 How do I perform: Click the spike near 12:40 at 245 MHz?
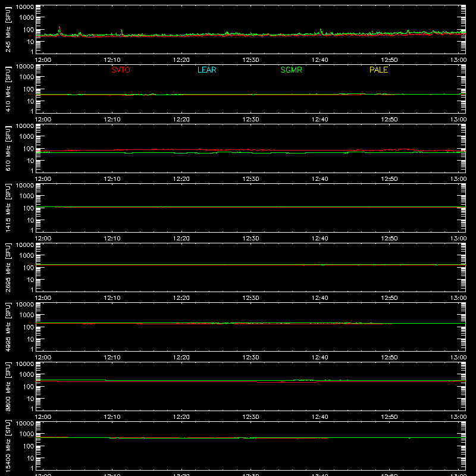coord(321,32)
